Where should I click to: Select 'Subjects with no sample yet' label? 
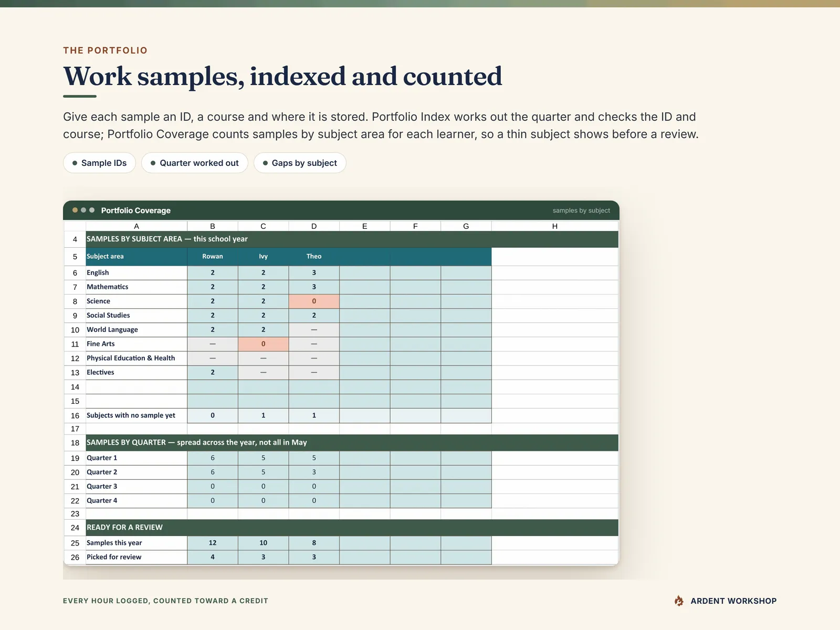pos(136,415)
